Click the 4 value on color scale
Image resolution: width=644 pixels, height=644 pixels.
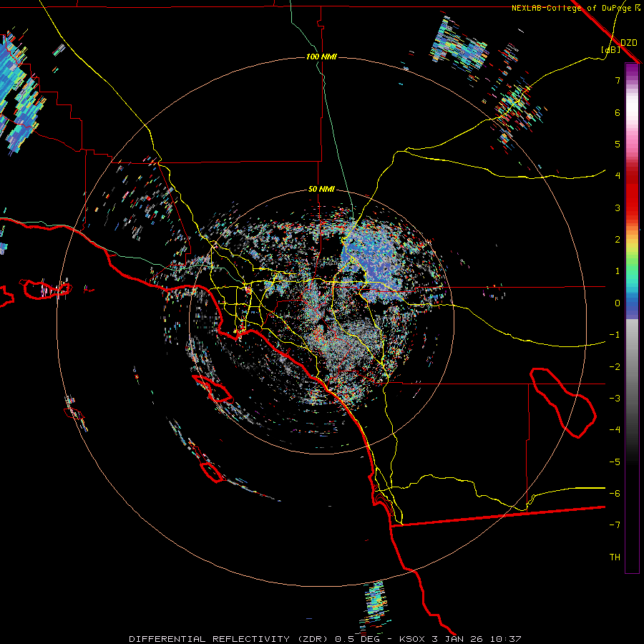click(x=618, y=176)
